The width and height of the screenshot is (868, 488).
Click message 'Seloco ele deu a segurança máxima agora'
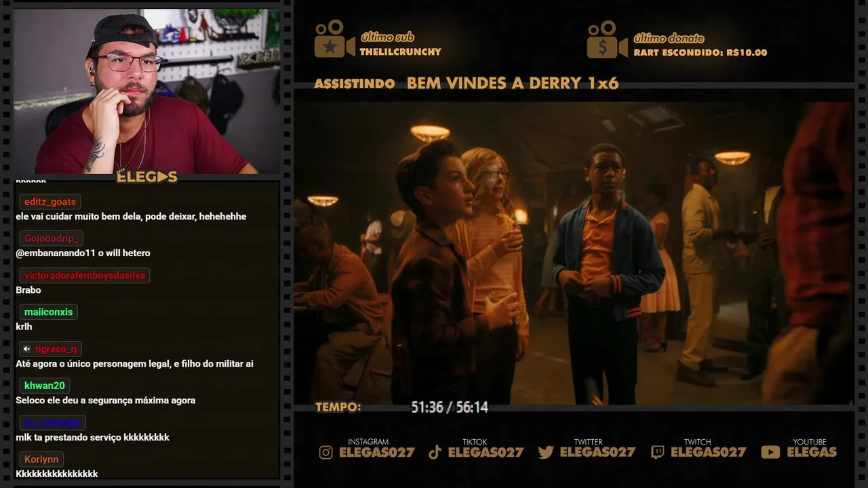[106, 401]
